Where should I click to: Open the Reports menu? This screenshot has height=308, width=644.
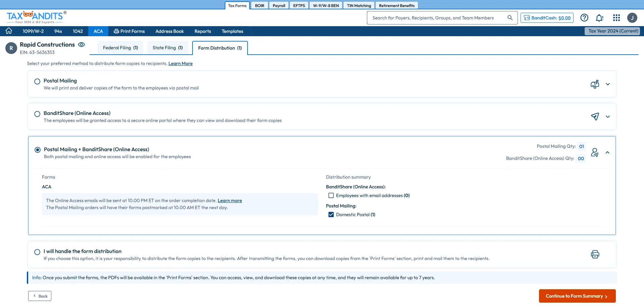coord(203,31)
